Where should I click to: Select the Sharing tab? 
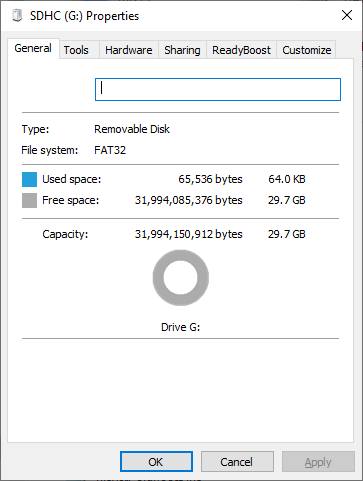point(182,50)
